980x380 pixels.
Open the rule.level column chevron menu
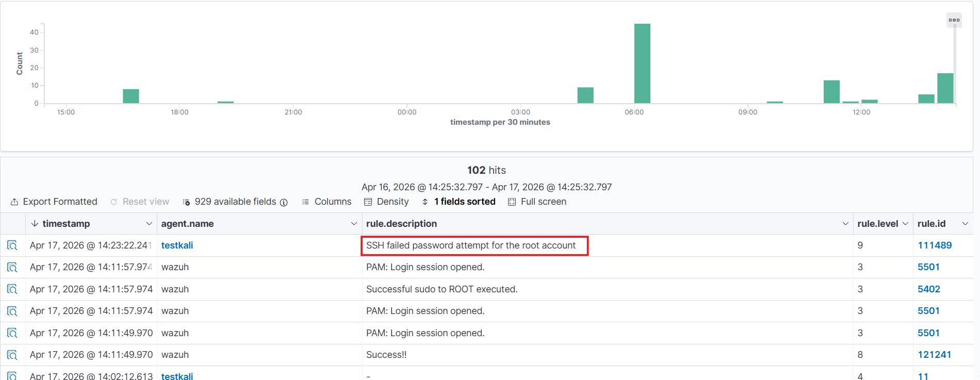click(x=905, y=224)
